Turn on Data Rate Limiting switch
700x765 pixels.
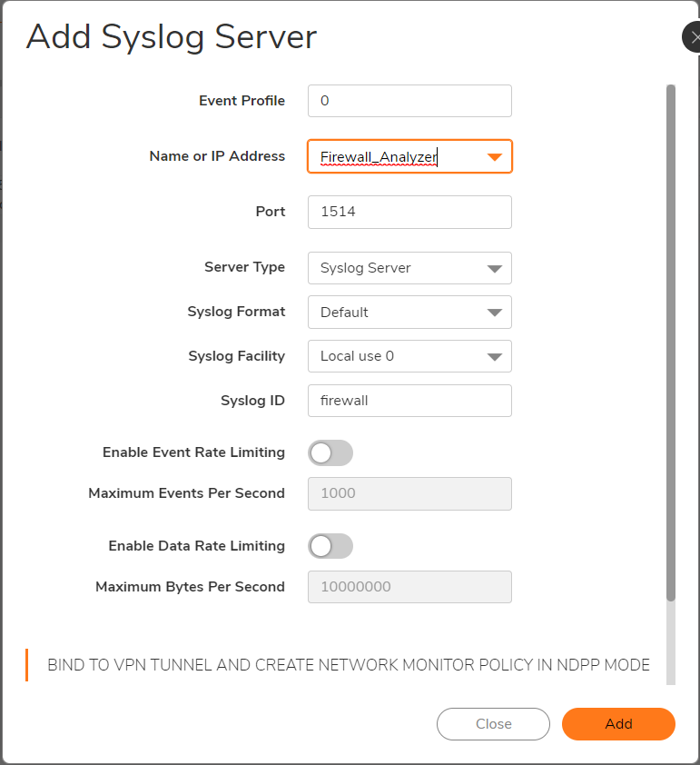click(x=330, y=546)
